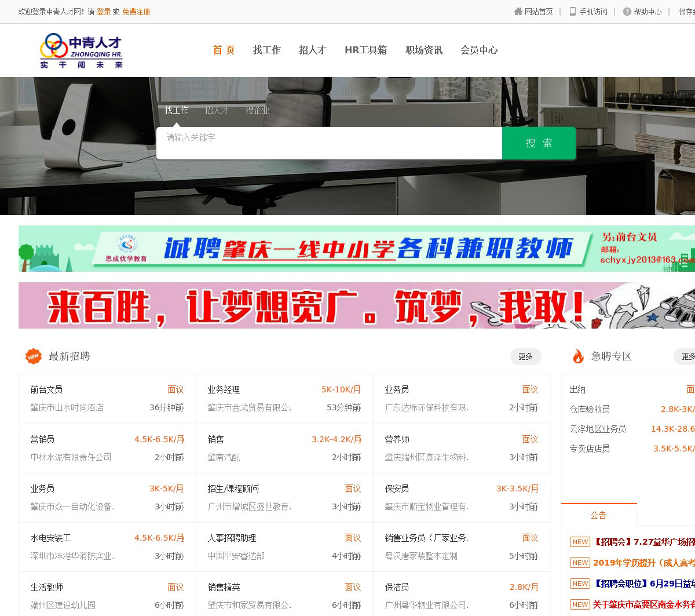Click NEW tag beside 【招聘会职位】6月29日
The image size is (695, 616).
click(580, 584)
